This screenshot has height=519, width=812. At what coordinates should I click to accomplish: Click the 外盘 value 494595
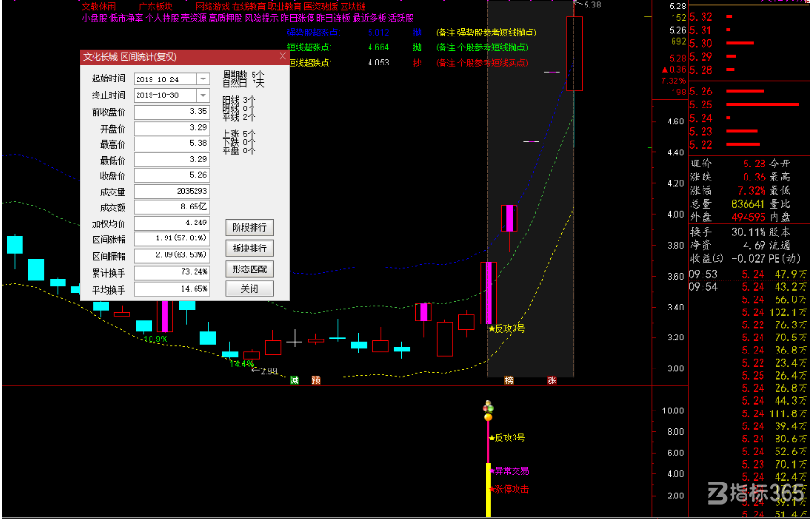click(748, 217)
